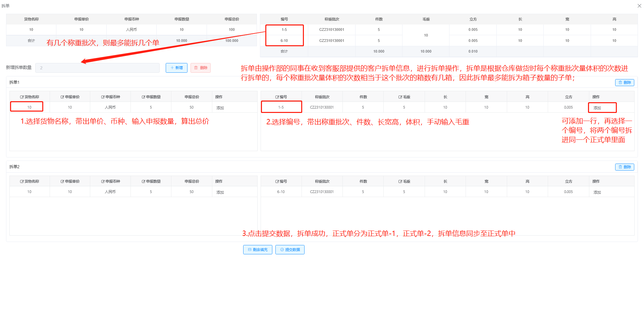Click the 申报数量 cell in 拆单1 row
This screenshot has height=312, width=644.
coord(151,107)
